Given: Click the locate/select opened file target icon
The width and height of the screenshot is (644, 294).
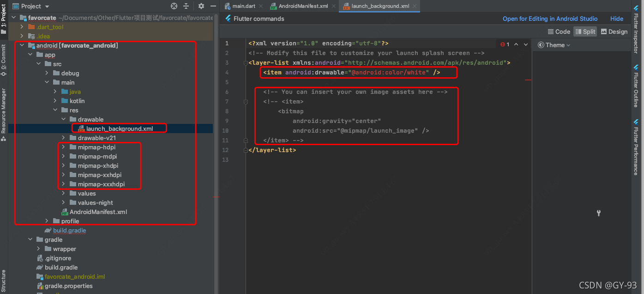Looking at the screenshot, I should 174,6.
